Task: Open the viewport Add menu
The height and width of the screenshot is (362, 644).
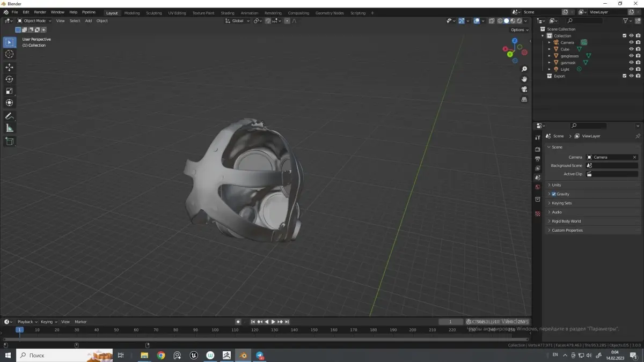Action: pyautogui.click(x=89, y=21)
